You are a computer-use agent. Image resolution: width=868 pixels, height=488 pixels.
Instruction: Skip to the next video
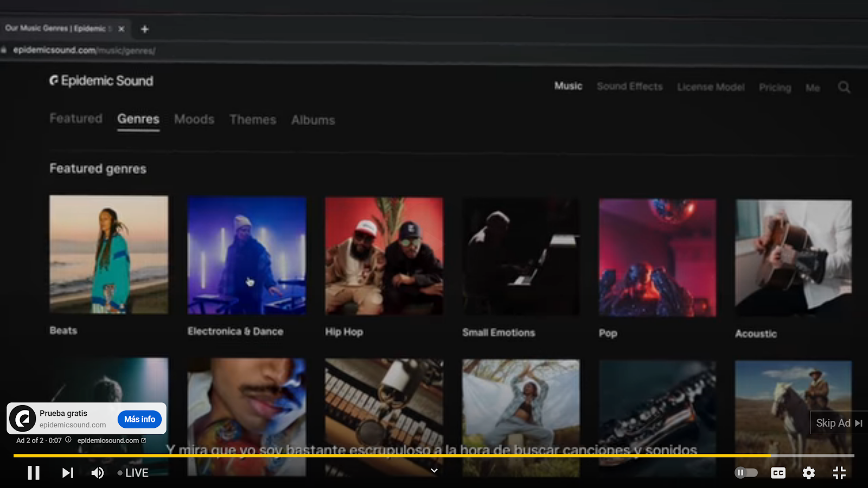tap(67, 473)
